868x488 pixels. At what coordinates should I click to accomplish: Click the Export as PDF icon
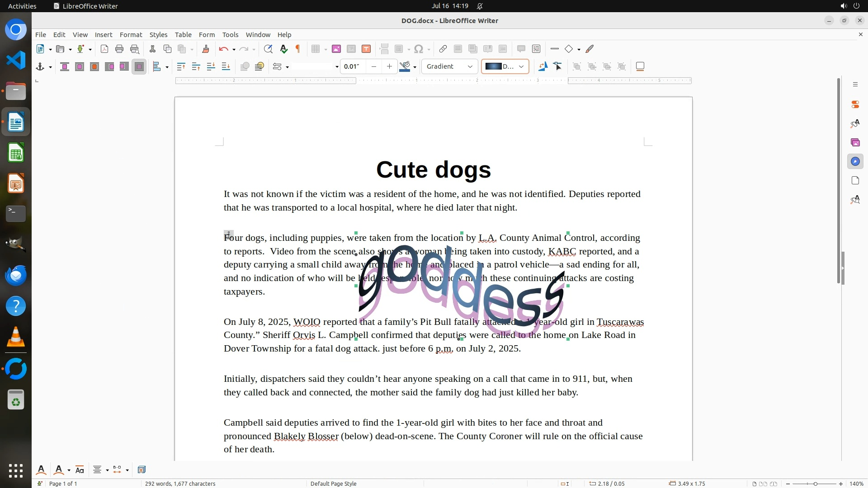pyautogui.click(x=104, y=49)
